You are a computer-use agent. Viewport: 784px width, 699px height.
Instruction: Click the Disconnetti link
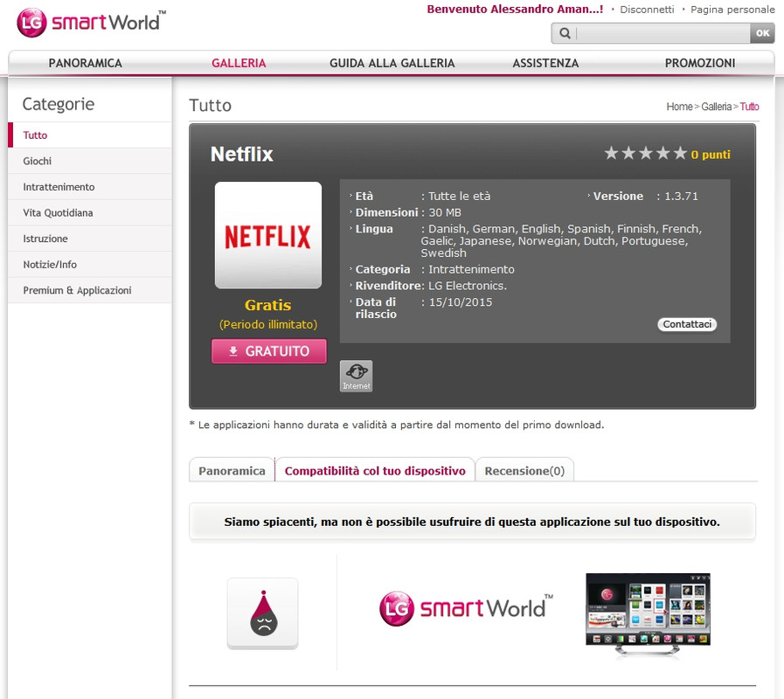tap(647, 10)
